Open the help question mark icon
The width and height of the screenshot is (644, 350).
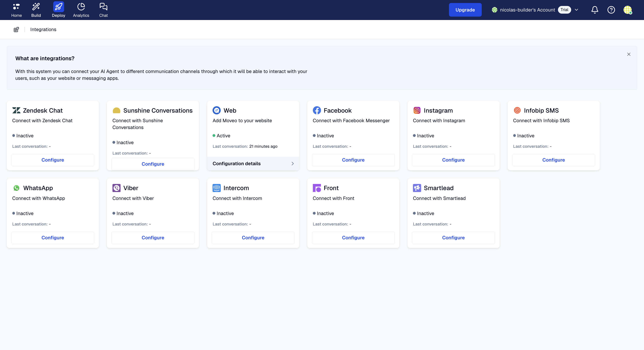point(611,10)
